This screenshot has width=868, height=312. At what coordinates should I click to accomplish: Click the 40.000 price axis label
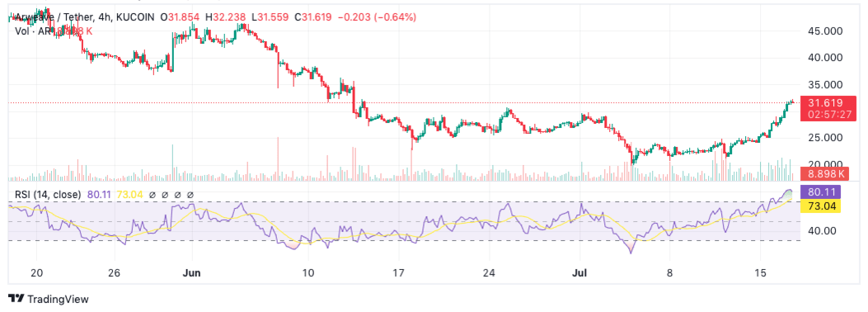pyautogui.click(x=825, y=58)
